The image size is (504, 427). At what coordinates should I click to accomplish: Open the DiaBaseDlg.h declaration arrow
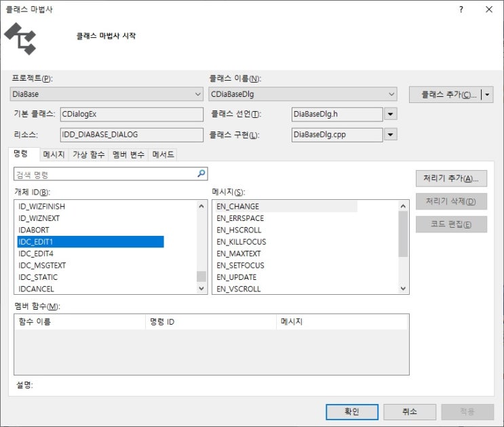[391, 114]
